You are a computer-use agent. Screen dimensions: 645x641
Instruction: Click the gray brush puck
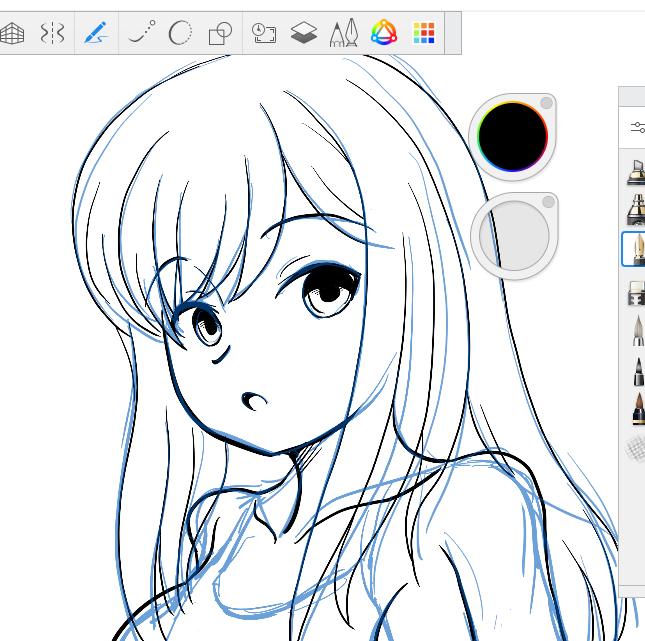click(x=514, y=236)
